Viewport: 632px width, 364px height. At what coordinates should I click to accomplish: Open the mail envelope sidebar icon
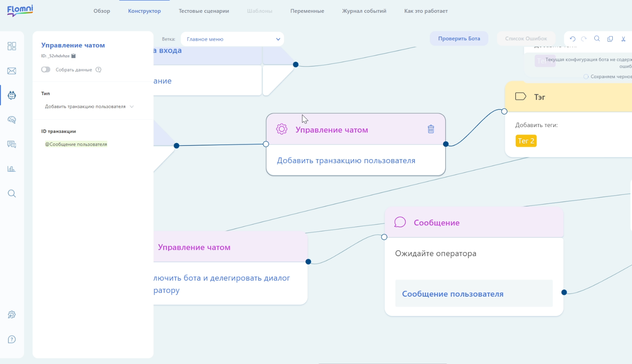tap(12, 71)
